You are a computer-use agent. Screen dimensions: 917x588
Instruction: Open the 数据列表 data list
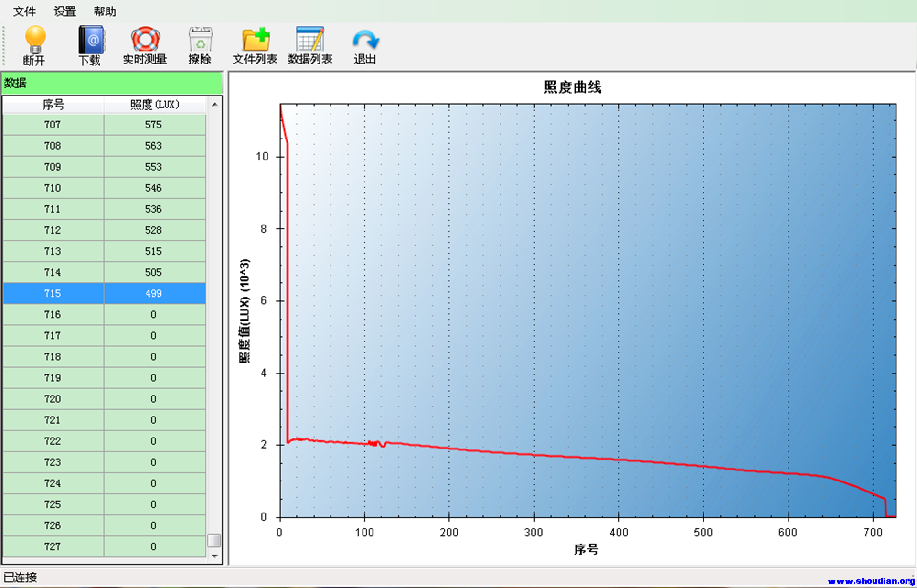click(310, 46)
